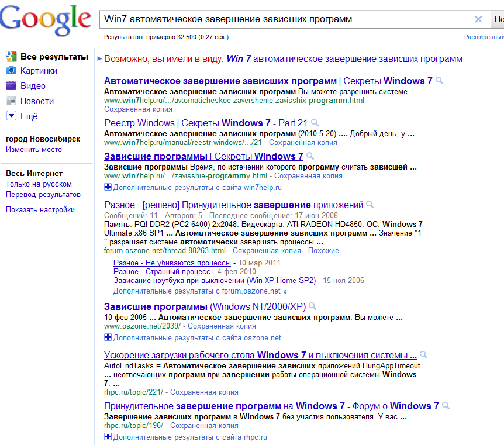Click 'Результатов: примерно 32 500' stats text
Image resolution: width=504 pixels, height=445 pixels.
[x=166, y=37]
